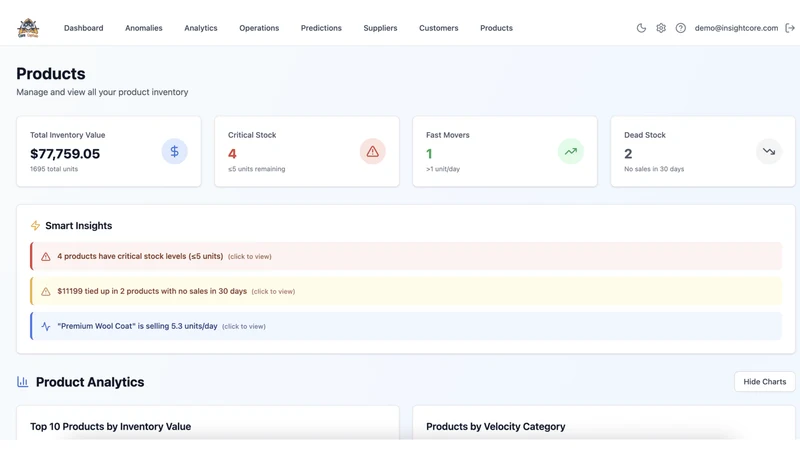Click the green trending-up icon on Fast Movers
800x450 pixels.
pyautogui.click(x=570, y=152)
